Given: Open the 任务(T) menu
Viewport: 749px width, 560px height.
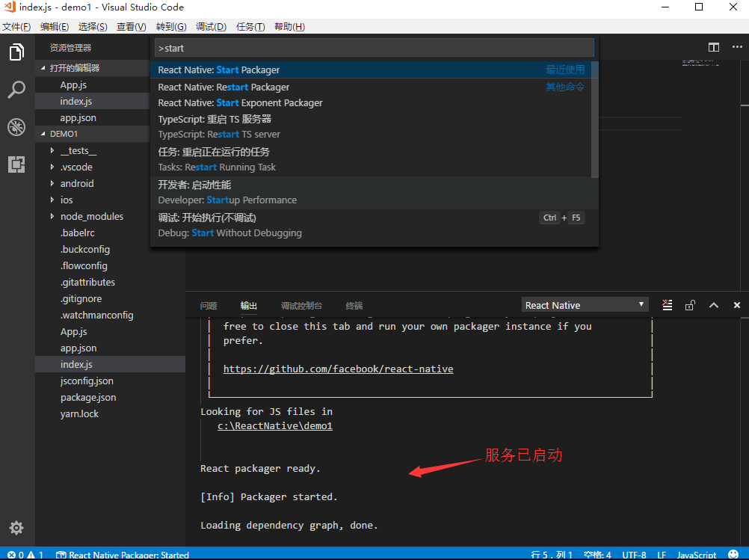Looking at the screenshot, I should 250,27.
